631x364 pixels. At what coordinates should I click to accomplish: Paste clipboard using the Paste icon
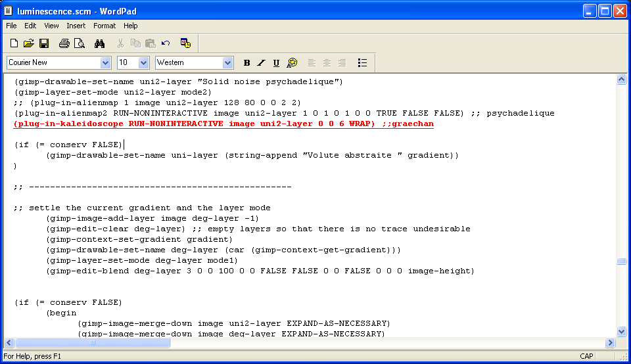(x=151, y=43)
